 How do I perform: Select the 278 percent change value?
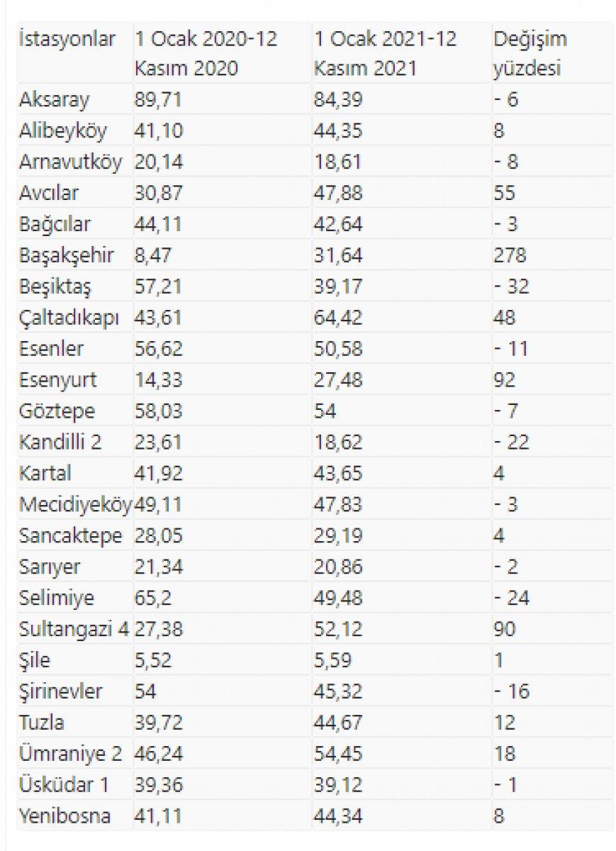click(509, 255)
